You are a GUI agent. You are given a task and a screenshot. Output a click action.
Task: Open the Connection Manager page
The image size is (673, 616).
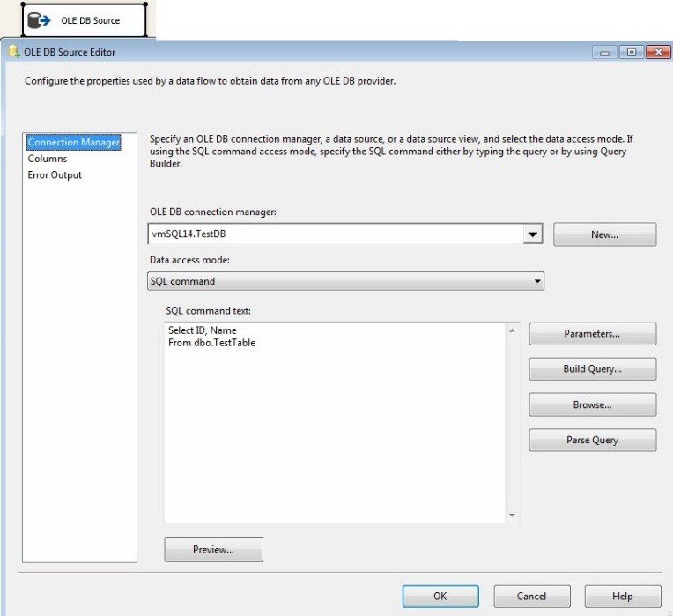[x=73, y=142]
